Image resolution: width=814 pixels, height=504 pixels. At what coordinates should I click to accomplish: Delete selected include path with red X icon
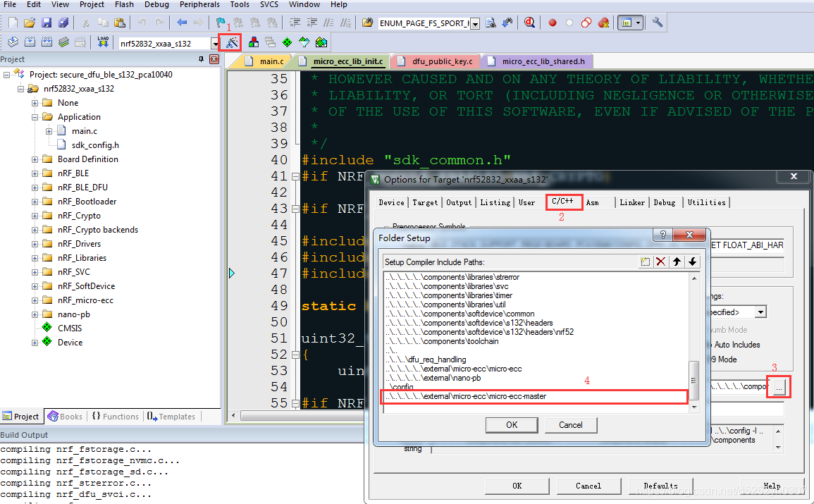click(x=660, y=261)
